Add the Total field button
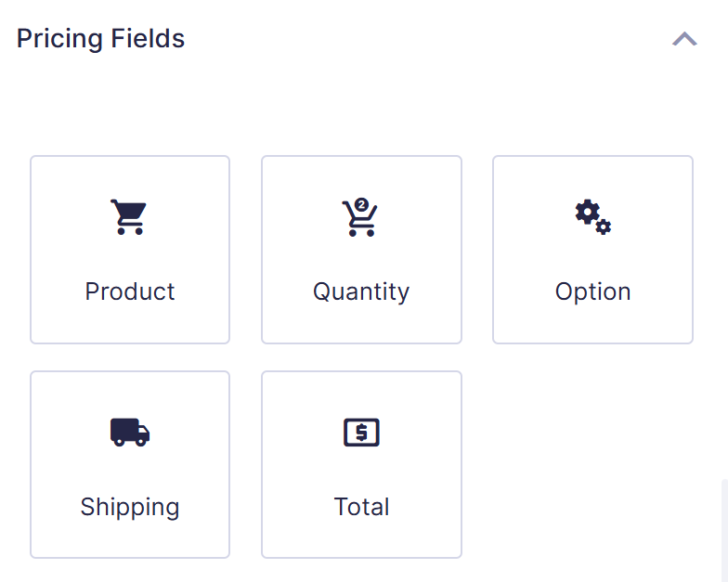728x582 pixels. point(361,465)
